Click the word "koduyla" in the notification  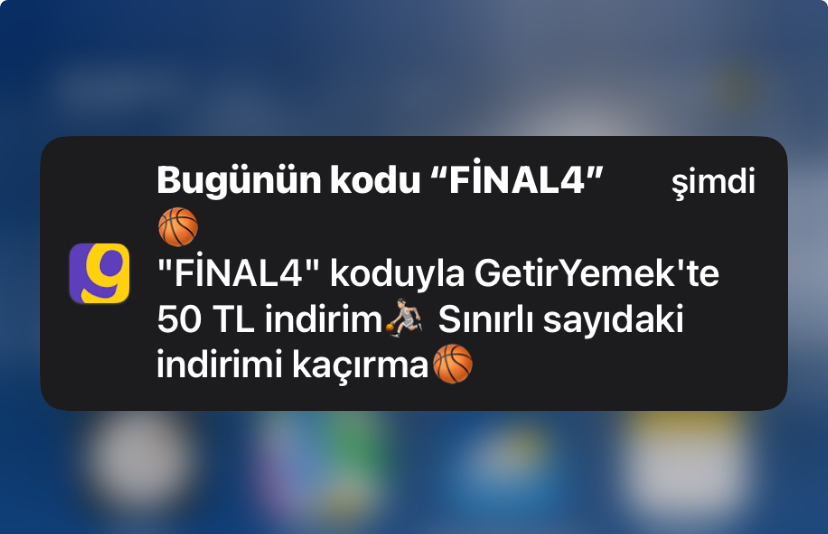tap(397, 276)
